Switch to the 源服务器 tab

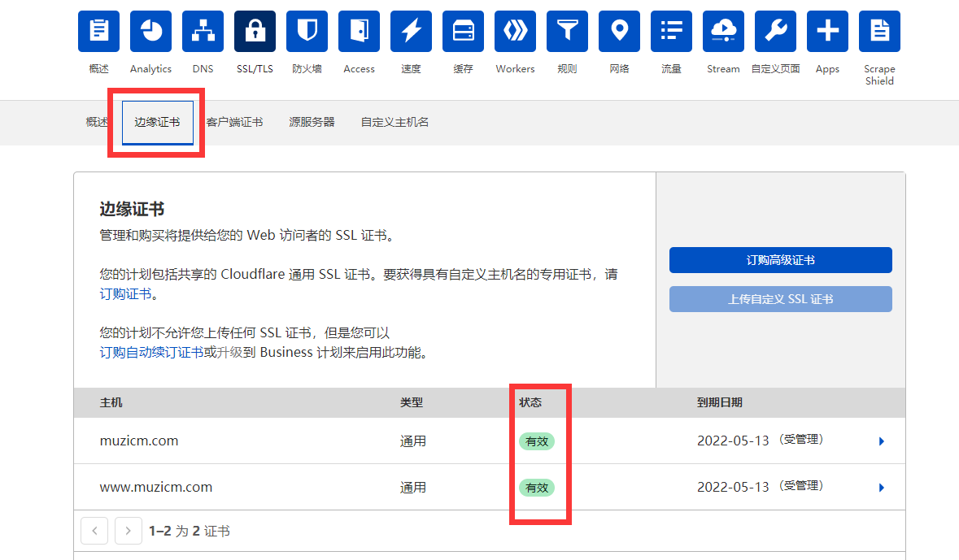[312, 122]
